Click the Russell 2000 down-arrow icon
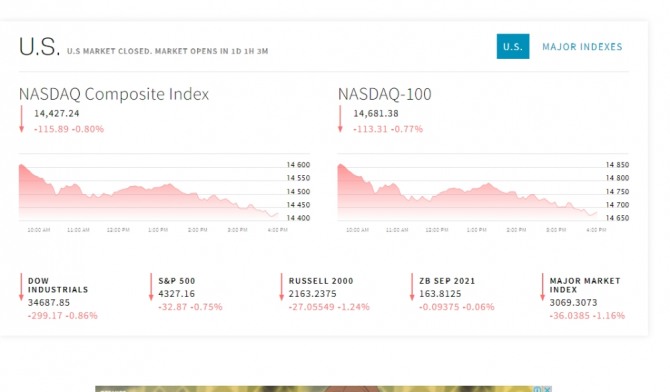Screen dimensions: 670x392 click(x=281, y=287)
